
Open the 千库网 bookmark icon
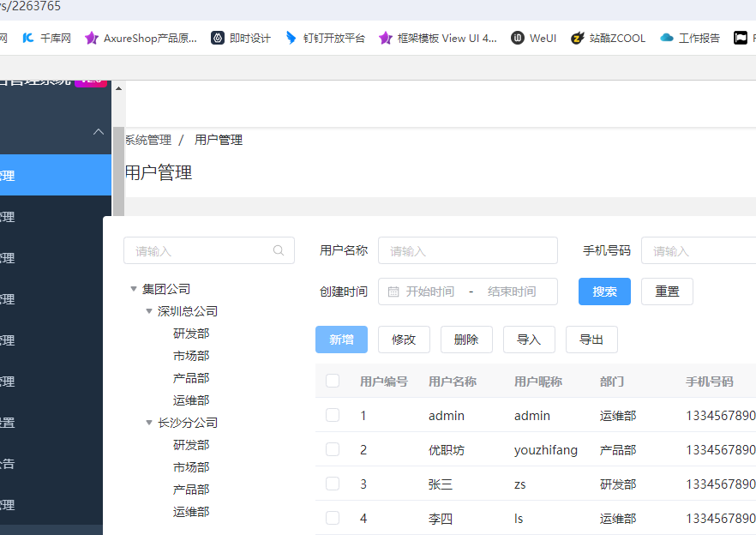28,38
